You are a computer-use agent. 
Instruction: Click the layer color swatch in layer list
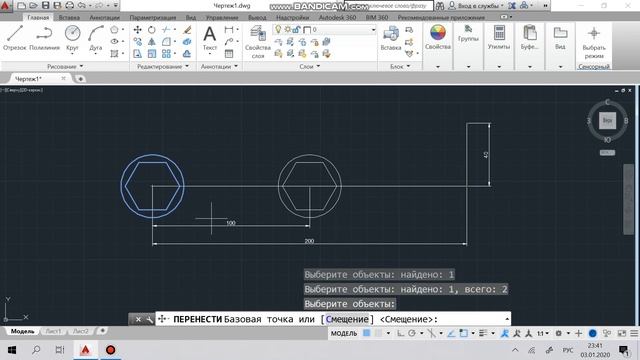point(307,30)
